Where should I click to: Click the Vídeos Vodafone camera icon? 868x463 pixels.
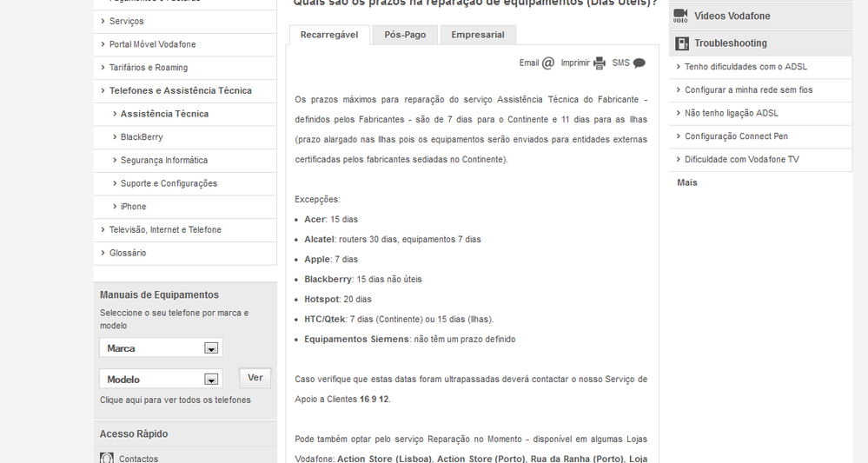[x=680, y=16]
